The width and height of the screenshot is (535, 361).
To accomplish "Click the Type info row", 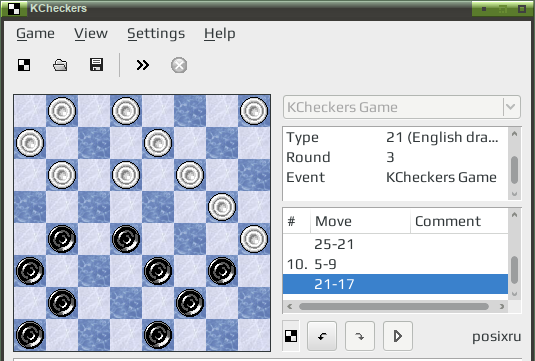I will tap(395, 137).
